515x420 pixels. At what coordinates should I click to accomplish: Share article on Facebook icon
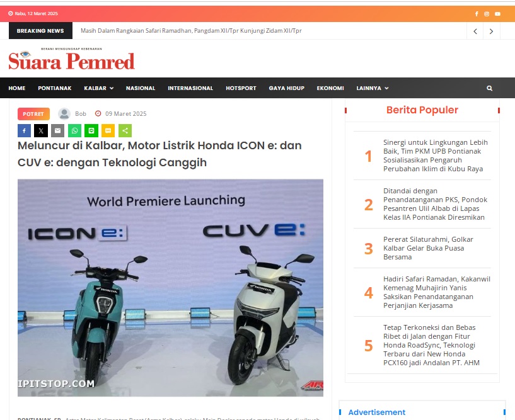(24, 130)
